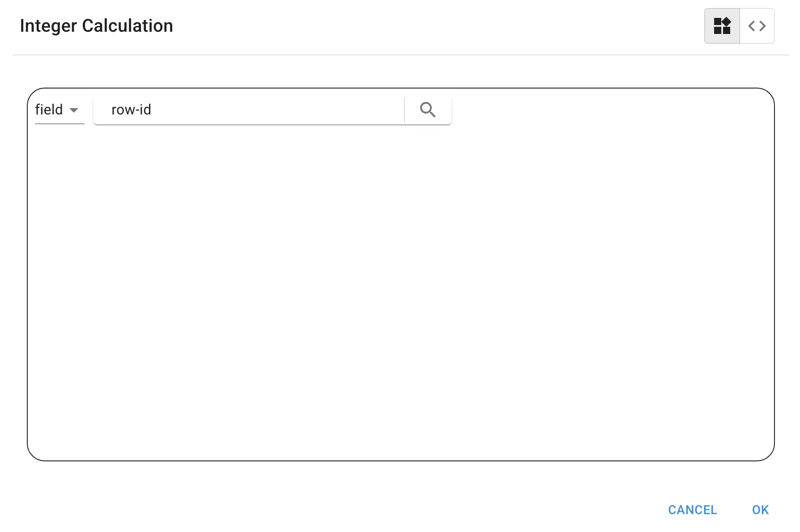Select the blocks and diamond widget icon
Viewport: 800px width, 532px height.
pos(722,26)
